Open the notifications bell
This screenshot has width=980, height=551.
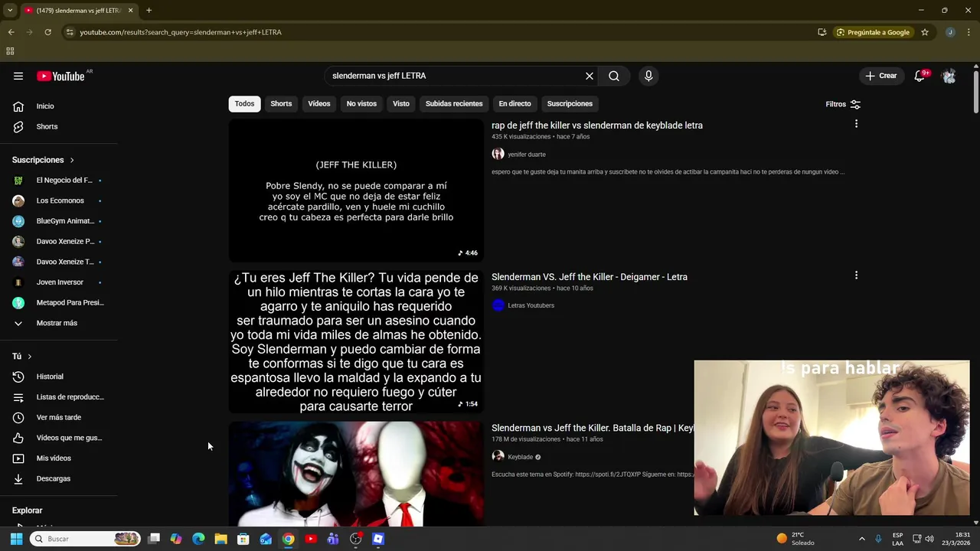(x=920, y=76)
